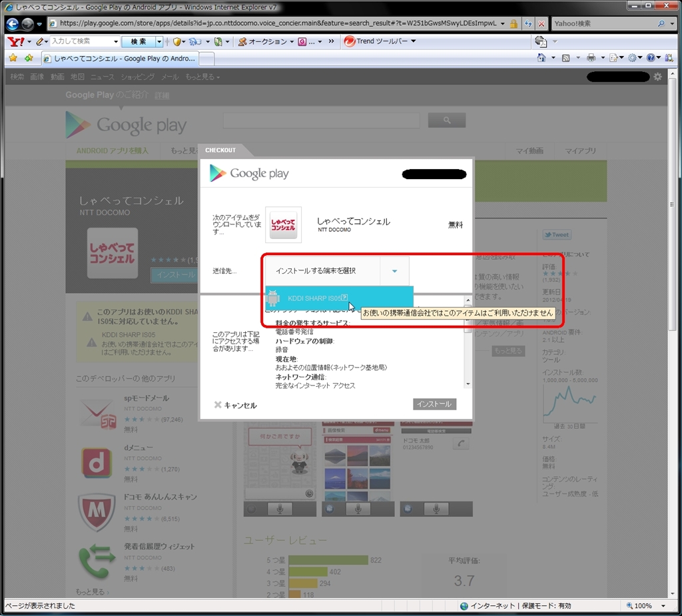682x616 pixels.
Task: Click the Google settings gear icon
Action: pos(657,77)
